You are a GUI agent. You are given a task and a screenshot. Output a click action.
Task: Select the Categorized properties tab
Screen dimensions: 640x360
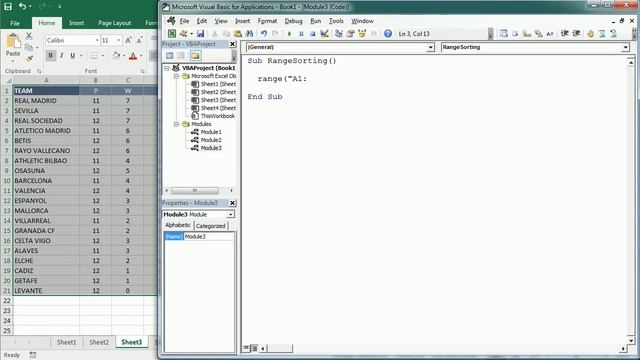[211, 226]
